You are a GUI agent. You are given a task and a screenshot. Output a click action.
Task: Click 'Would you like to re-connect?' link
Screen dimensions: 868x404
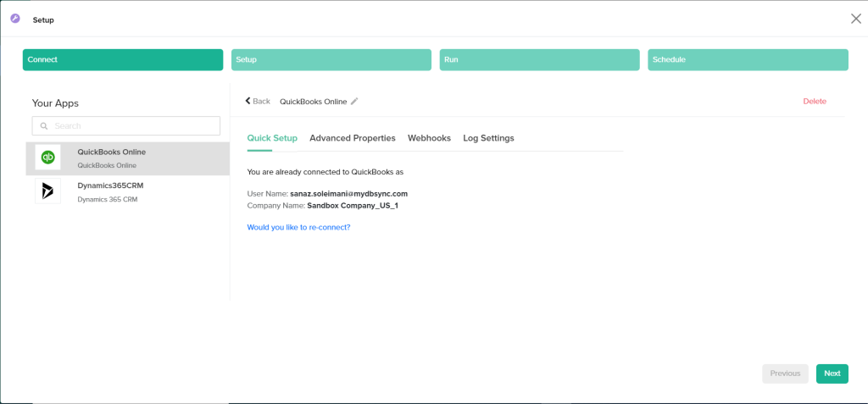(298, 227)
